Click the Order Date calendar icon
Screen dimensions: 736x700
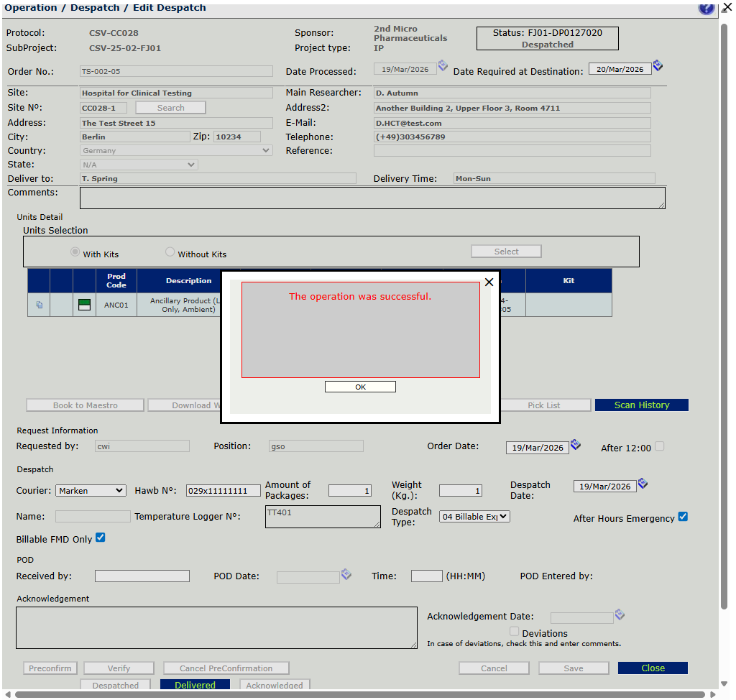tap(575, 446)
